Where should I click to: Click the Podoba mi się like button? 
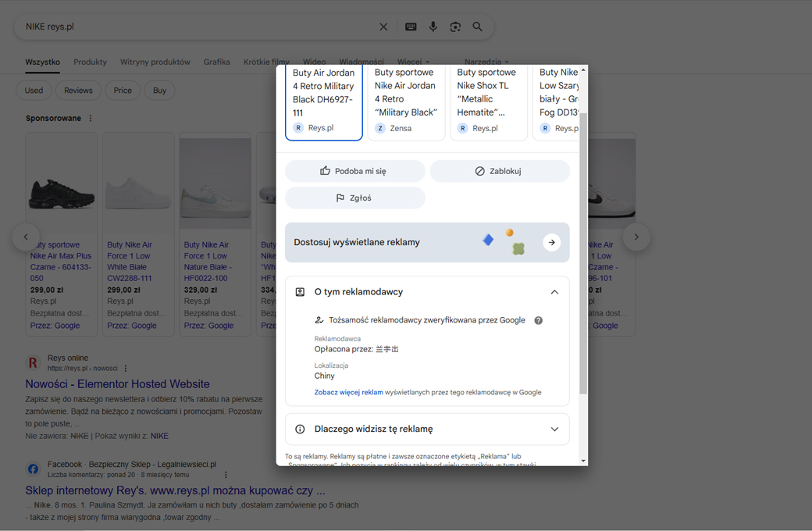click(355, 171)
